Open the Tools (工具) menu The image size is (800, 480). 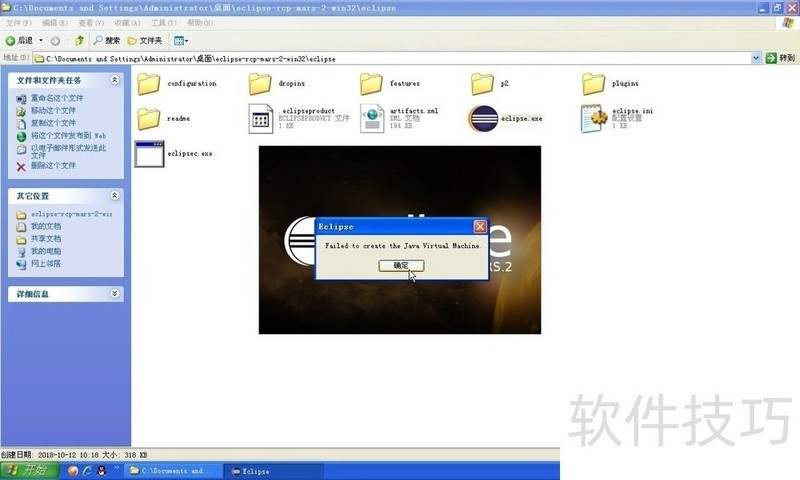pos(163,23)
